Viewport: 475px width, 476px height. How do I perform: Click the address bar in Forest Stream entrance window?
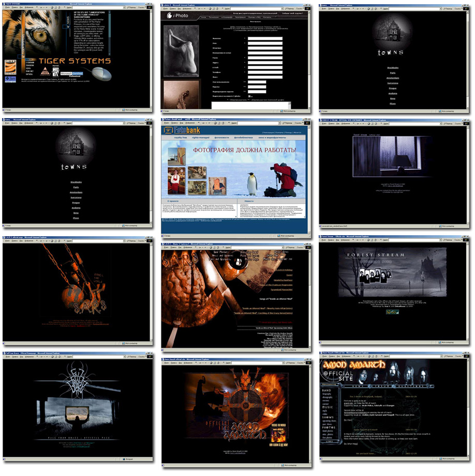(x=414, y=124)
